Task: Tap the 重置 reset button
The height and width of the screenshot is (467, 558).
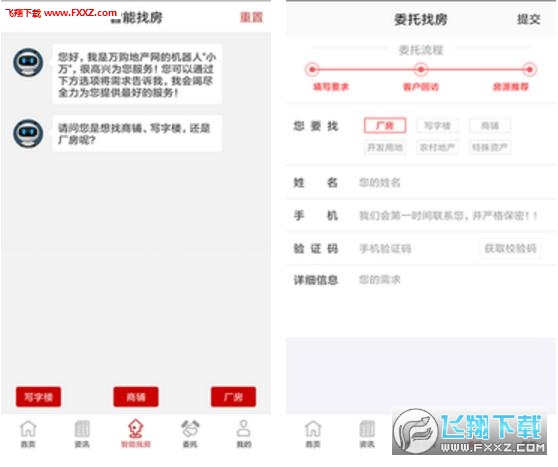Action: 251,17
